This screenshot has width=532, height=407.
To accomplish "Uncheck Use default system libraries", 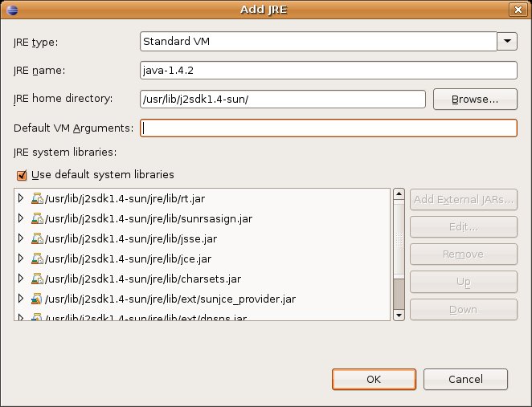I will (20, 175).
